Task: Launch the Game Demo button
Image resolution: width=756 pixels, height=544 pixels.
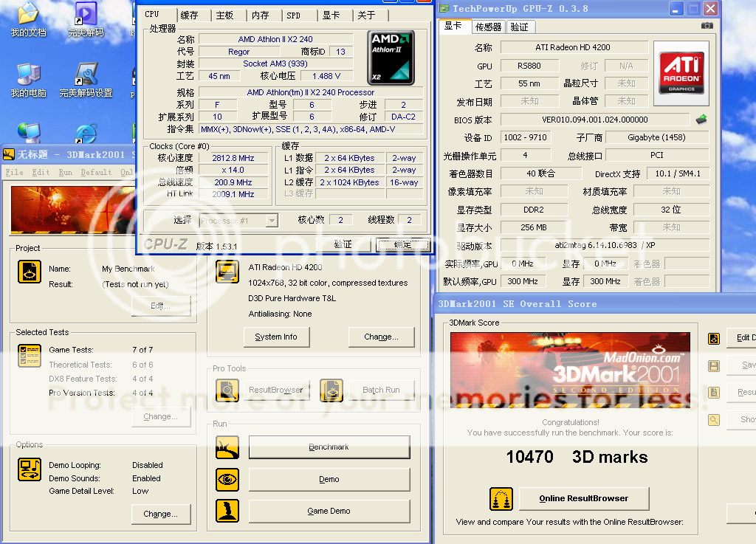Action: coord(329,511)
